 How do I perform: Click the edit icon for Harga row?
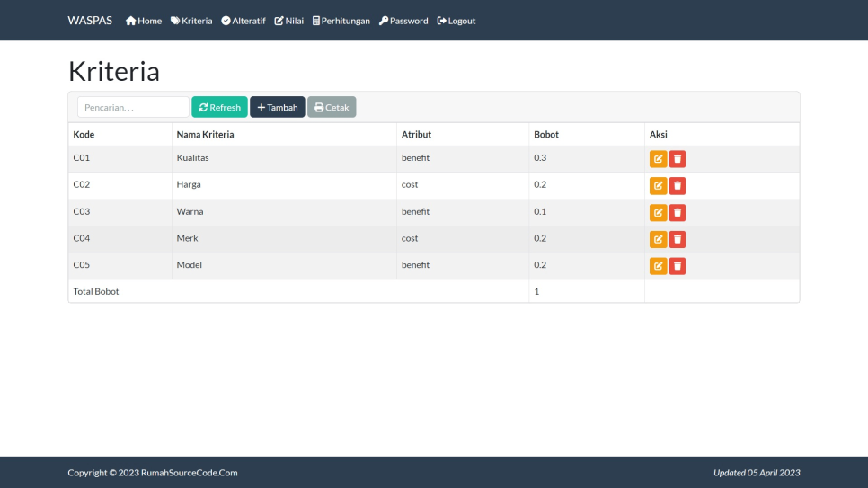pyautogui.click(x=658, y=186)
